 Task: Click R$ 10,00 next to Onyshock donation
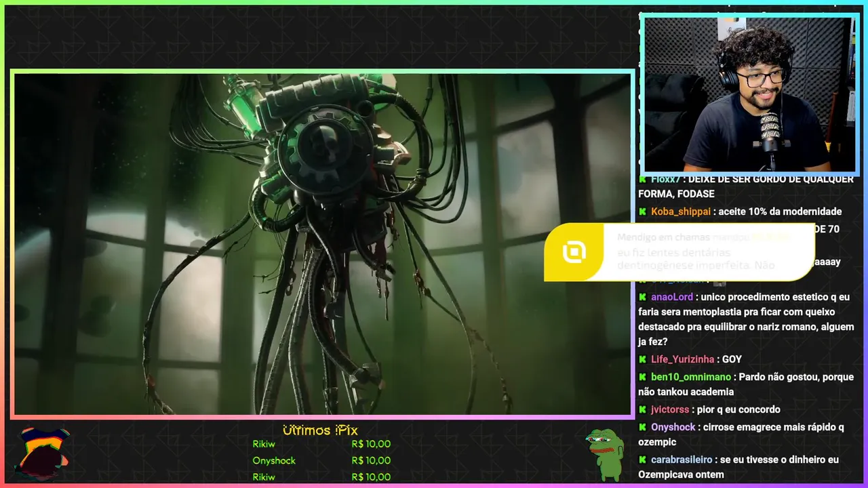point(371,461)
